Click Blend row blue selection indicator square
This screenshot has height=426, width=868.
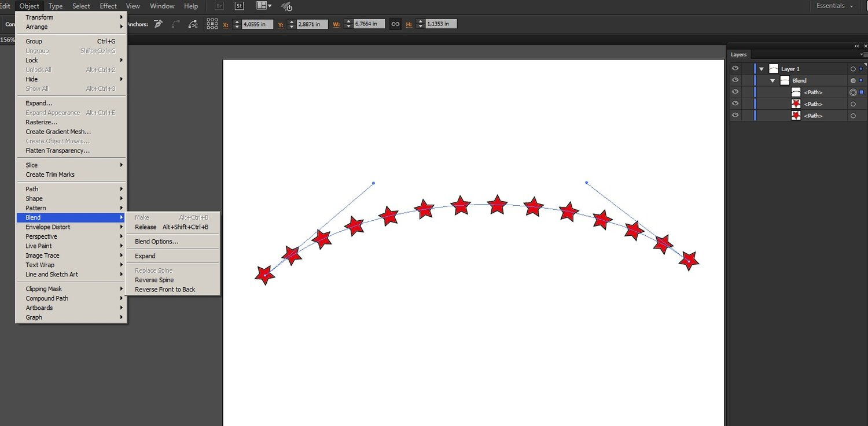tap(861, 80)
